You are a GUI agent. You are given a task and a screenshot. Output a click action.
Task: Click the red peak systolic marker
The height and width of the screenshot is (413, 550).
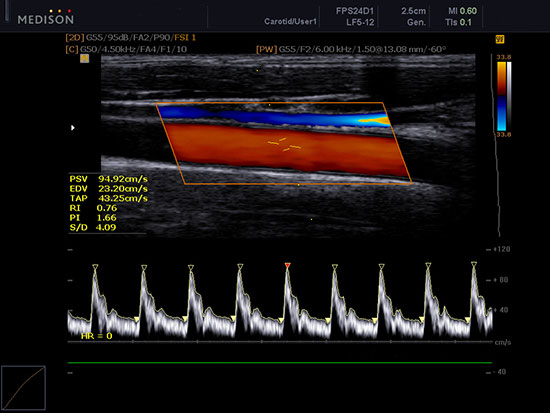click(288, 265)
